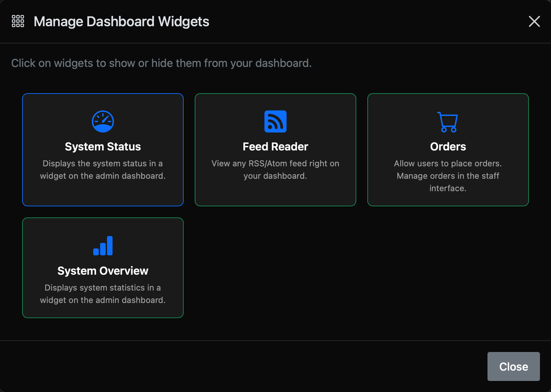Select the "System Status" heading
The width and height of the screenshot is (551, 392).
[x=103, y=147]
